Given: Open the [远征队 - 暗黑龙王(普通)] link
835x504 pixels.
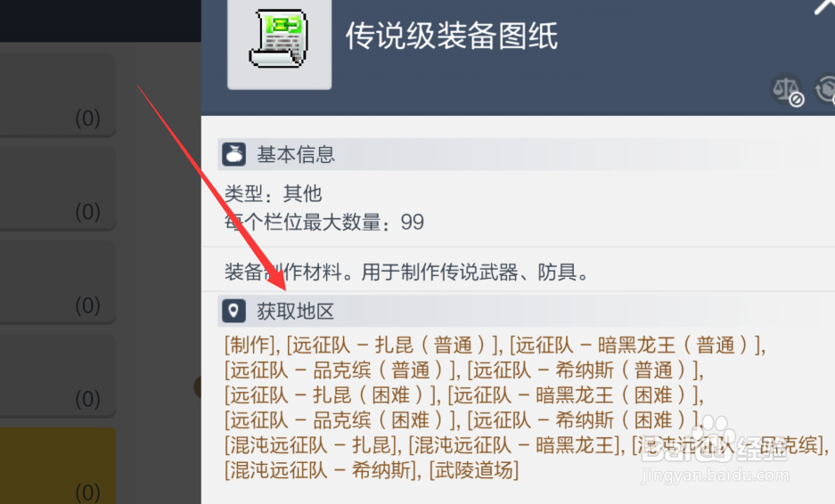Looking at the screenshot, I should (635, 345).
